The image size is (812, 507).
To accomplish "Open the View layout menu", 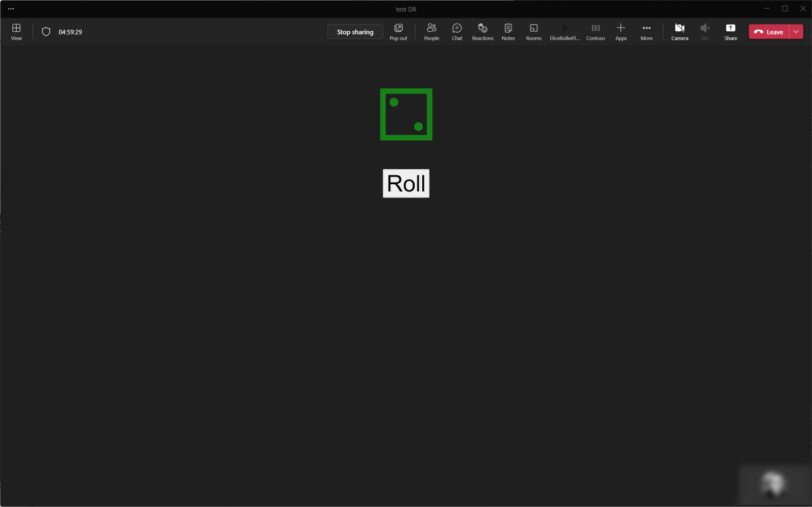I will [x=16, y=32].
